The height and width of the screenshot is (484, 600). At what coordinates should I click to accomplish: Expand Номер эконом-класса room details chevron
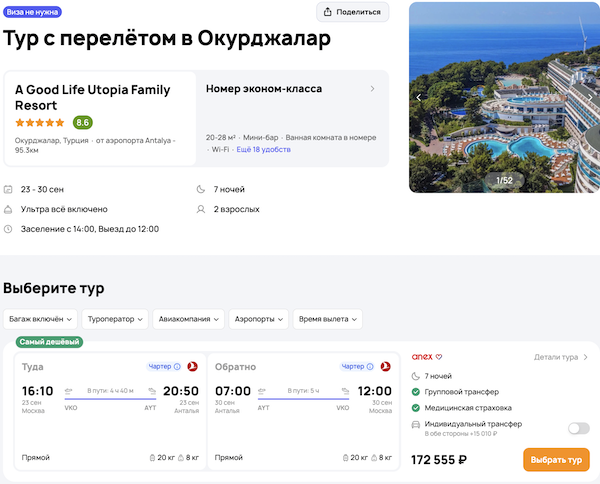373,89
